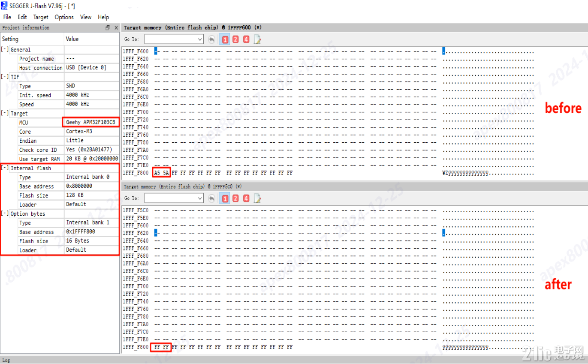Open the Edit menu
This screenshot has width=588, height=364.
22,17
